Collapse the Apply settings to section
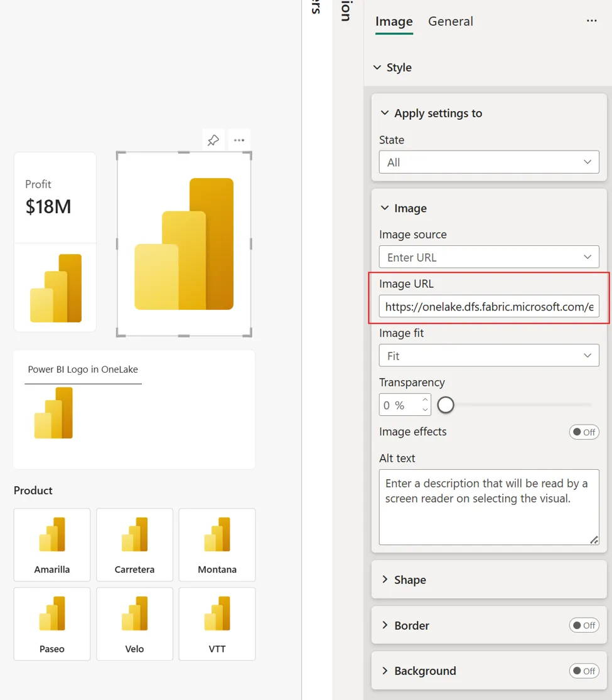Screen dimensions: 612x700 385,113
